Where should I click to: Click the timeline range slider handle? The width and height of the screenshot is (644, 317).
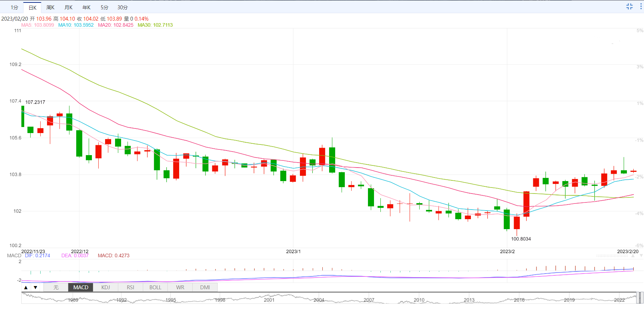[x=639, y=298]
